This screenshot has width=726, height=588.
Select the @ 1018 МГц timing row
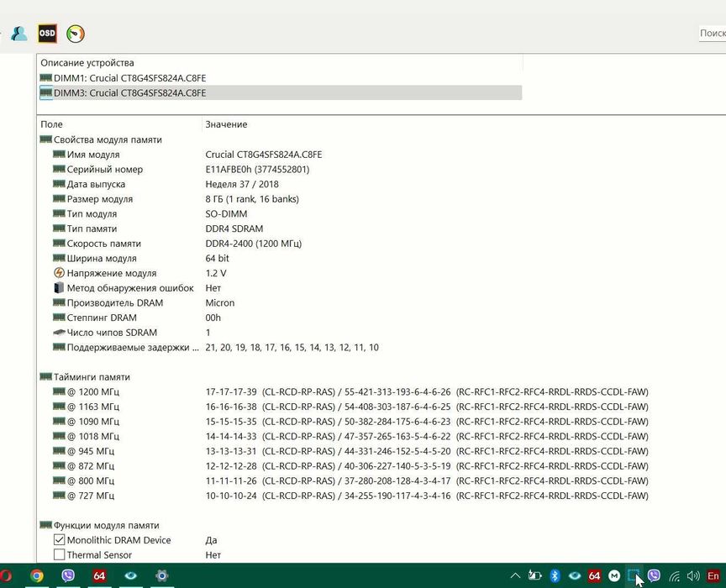[350, 436]
